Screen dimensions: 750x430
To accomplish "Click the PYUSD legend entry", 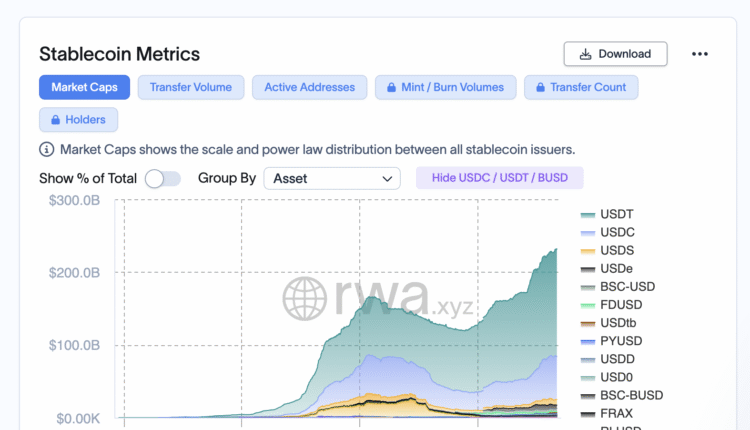I will (x=621, y=341).
